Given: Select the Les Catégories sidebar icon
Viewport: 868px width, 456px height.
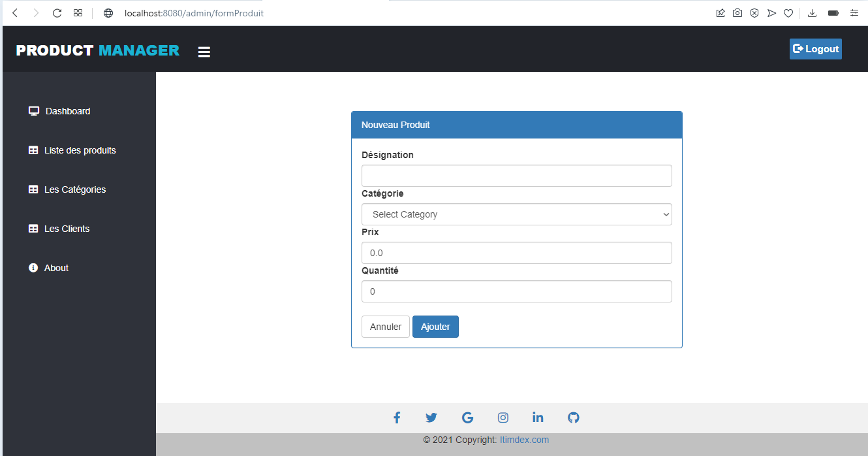Looking at the screenshot, I should 33,189.
